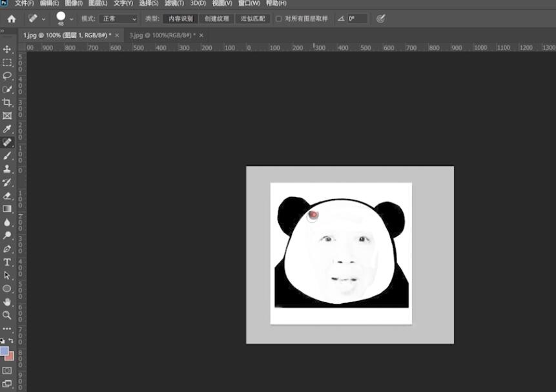Choose 创建纹理 healing type
This screenshot has height=392, width=556.
[217, 19]
